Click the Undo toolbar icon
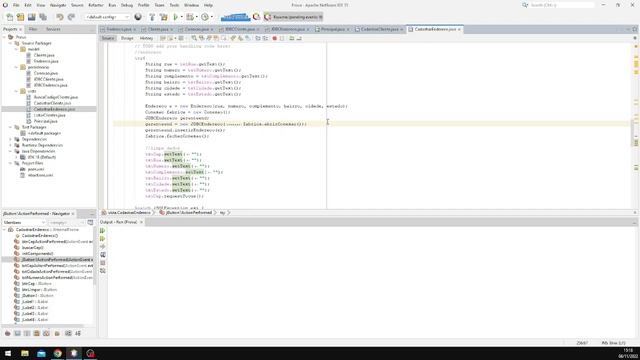The height and width of the screenshot is (360, 640). (x=60, y=17)
